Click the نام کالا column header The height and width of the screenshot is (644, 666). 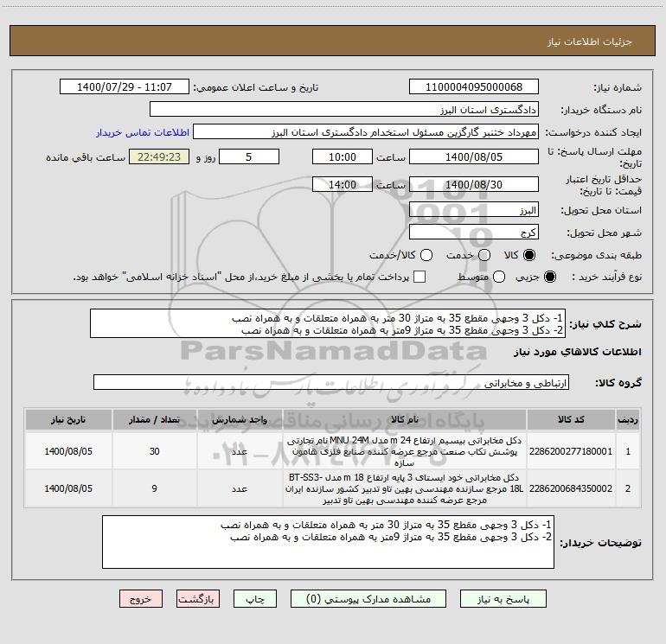[405, 419]
